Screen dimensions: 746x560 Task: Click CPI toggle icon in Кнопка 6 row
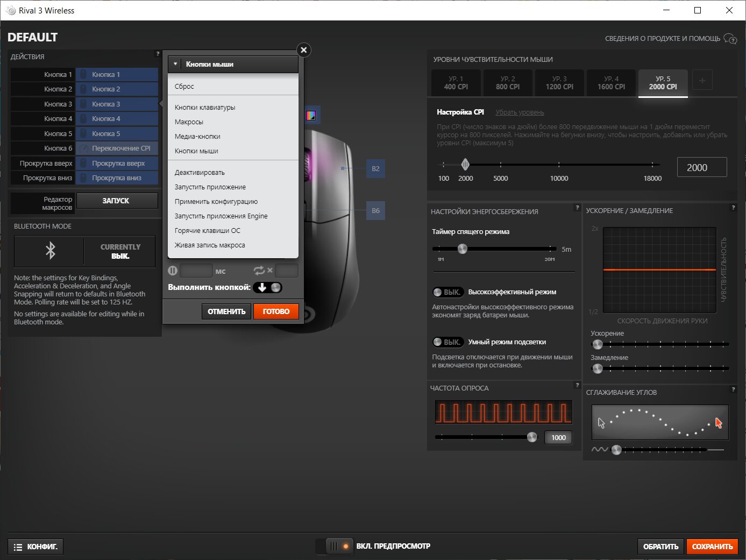coord(83,148)
